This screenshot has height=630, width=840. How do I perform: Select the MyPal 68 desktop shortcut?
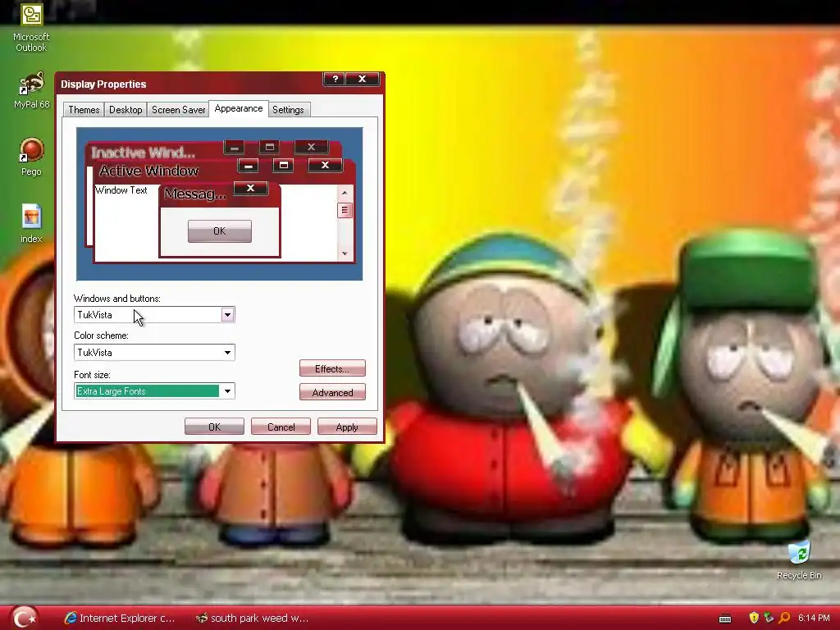click(31, 90)
